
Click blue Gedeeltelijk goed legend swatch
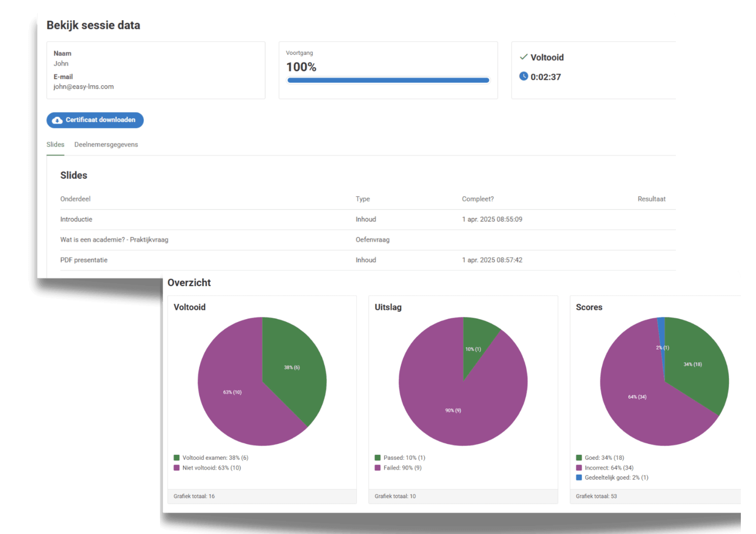click(579, 477)
